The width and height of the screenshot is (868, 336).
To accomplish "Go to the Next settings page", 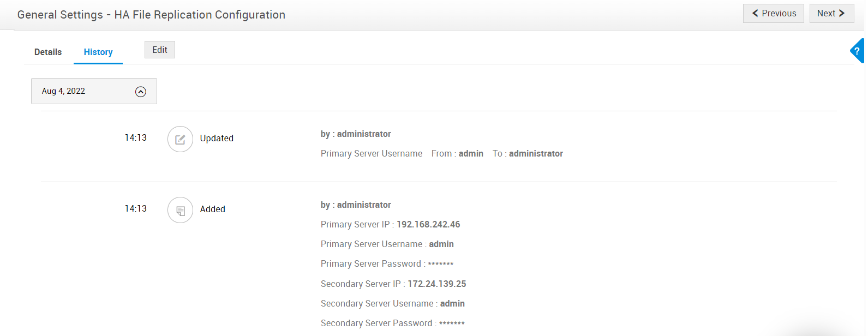I will (831, 13).
